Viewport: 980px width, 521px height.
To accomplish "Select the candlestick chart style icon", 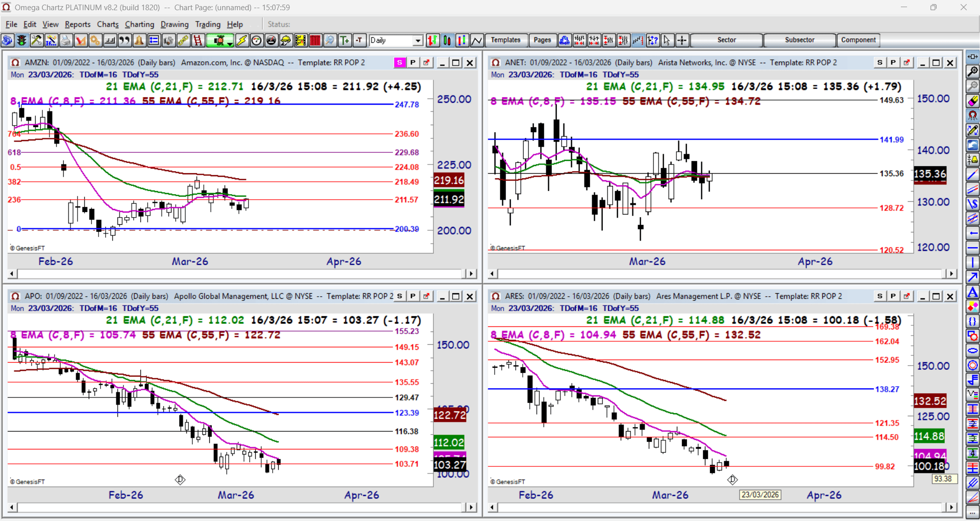I will click(447, 40).
